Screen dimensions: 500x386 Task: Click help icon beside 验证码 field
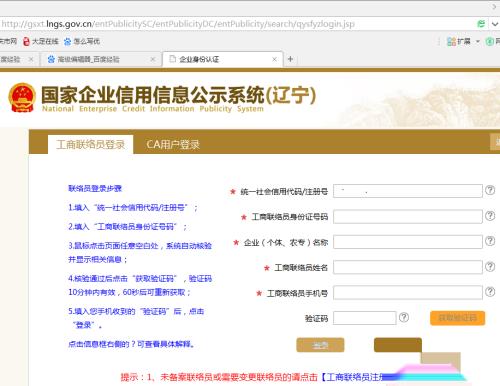[404, 317]
